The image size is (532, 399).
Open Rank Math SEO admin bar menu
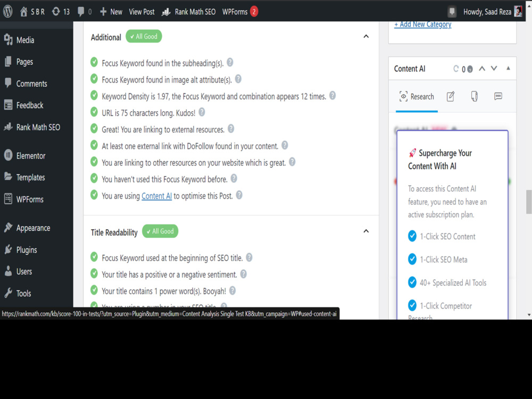pyautogui.click(x=189, y=12)
